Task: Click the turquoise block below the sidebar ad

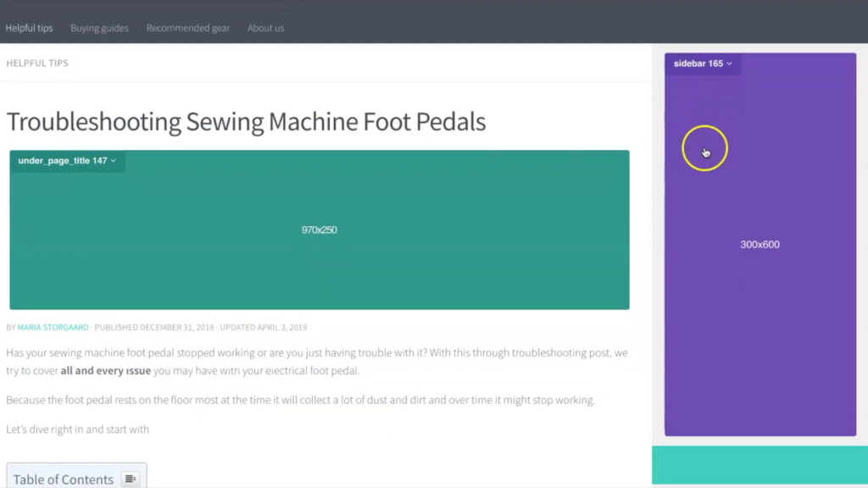Action: [759, 465]
